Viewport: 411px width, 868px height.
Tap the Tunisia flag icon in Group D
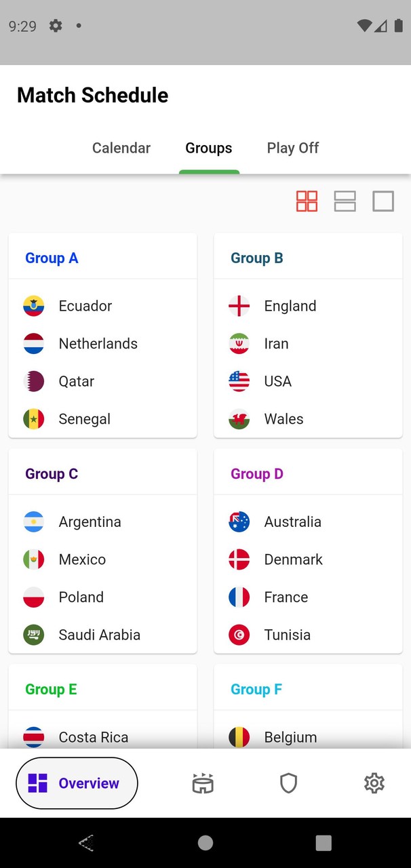[239, 635]
